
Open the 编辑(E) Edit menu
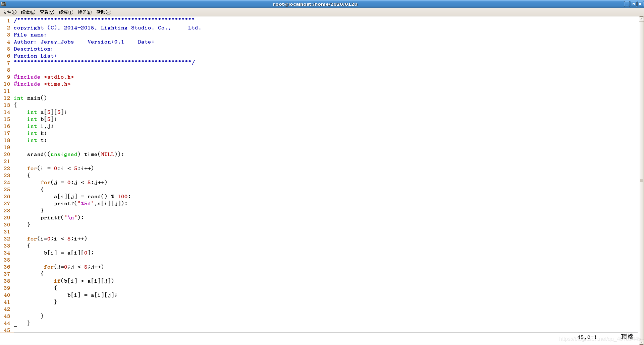pos(28,12)
